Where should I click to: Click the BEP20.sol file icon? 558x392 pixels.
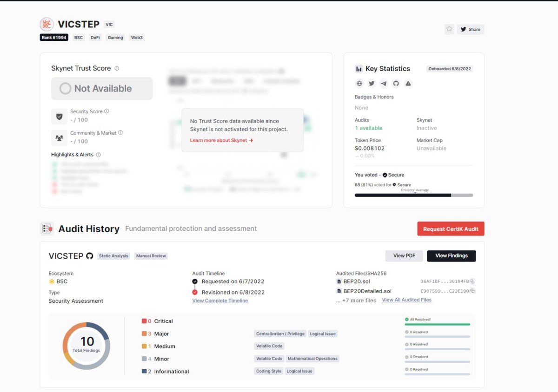point(339,281)
